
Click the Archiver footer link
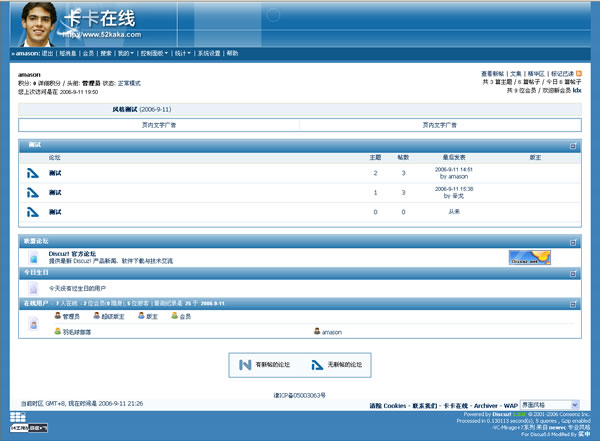pyautogui.click(x=486, y=405)
